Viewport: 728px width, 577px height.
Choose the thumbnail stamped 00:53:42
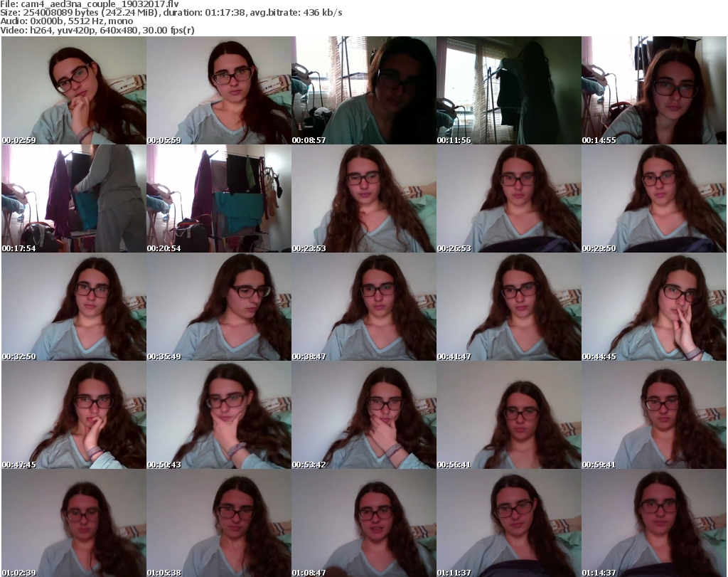click(363, 415)
